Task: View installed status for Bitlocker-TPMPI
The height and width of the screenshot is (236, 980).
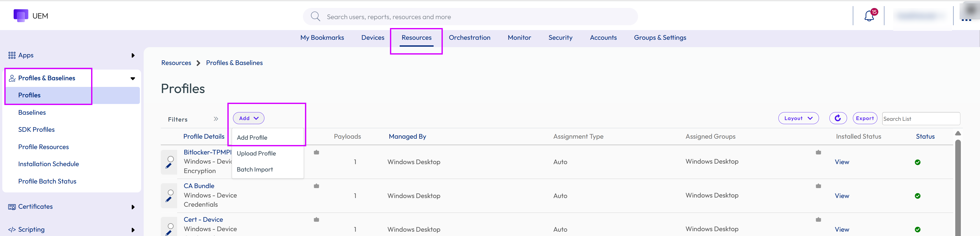Action: [x=842, y=162]
